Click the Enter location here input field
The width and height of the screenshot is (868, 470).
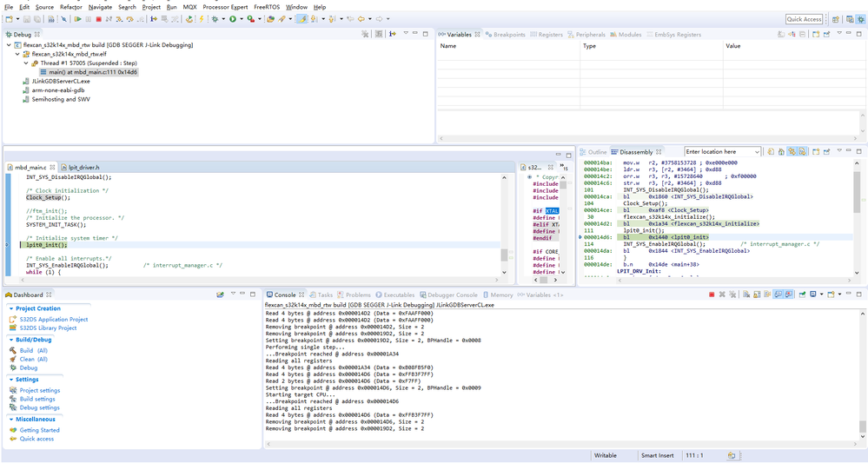719,152
